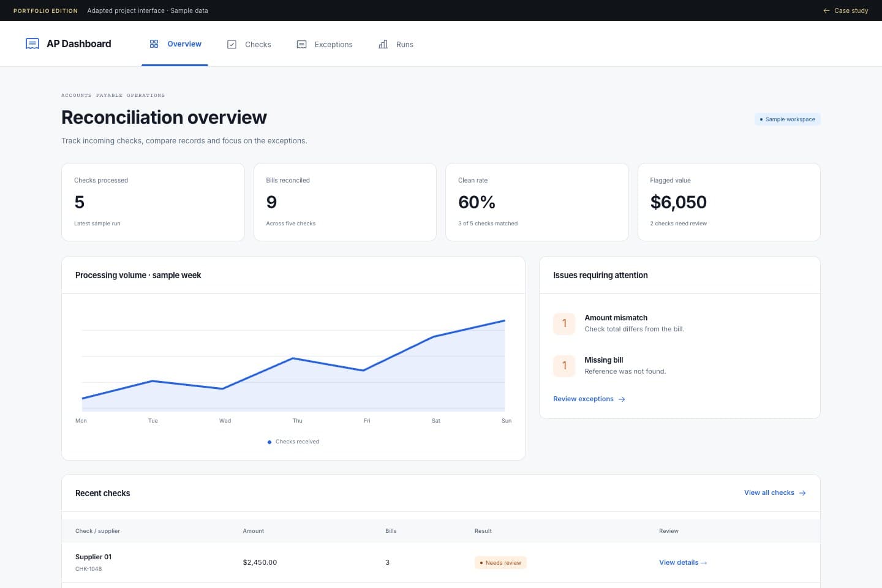Image resolution: width=882 pixels, height=588 pixels.
Task: Click the $6,050 flagged value
Action: 678,202
